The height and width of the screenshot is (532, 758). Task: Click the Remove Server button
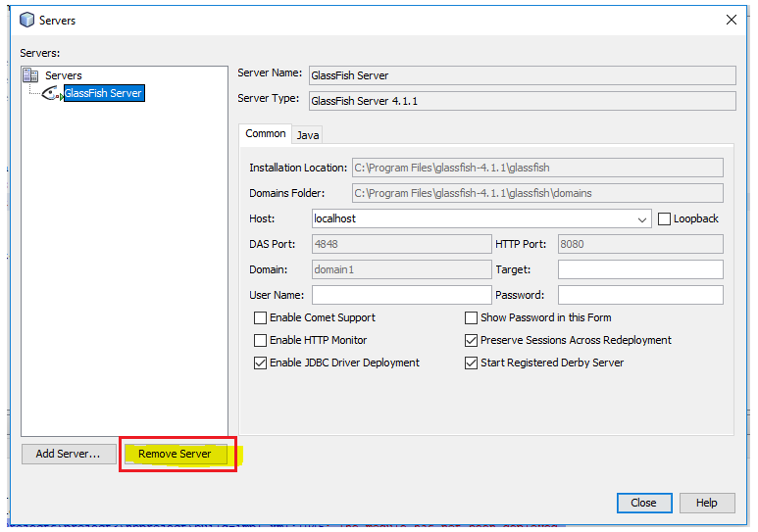pyautogui.click(x=175, y=454)
